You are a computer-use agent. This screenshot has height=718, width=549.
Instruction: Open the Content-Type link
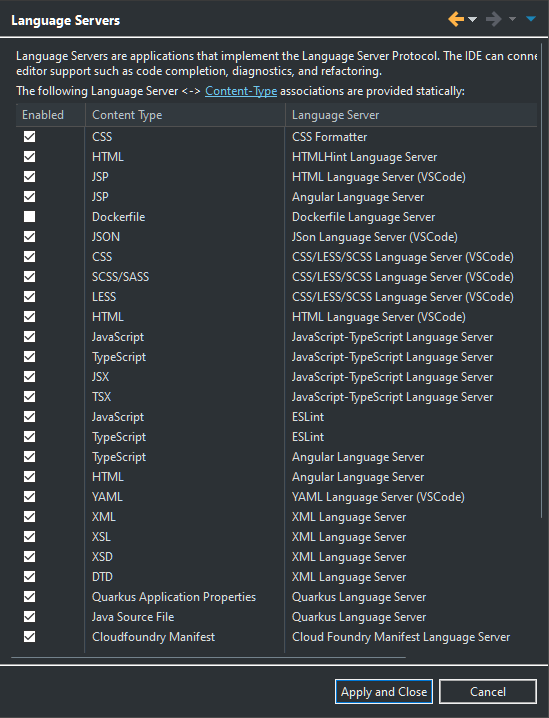pos(241,91)
